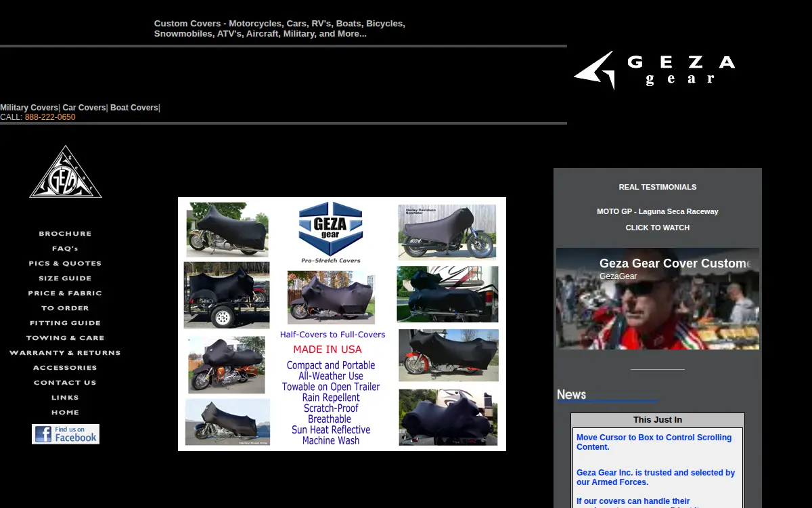Click the This Just In box header

[x=658, y=420]
